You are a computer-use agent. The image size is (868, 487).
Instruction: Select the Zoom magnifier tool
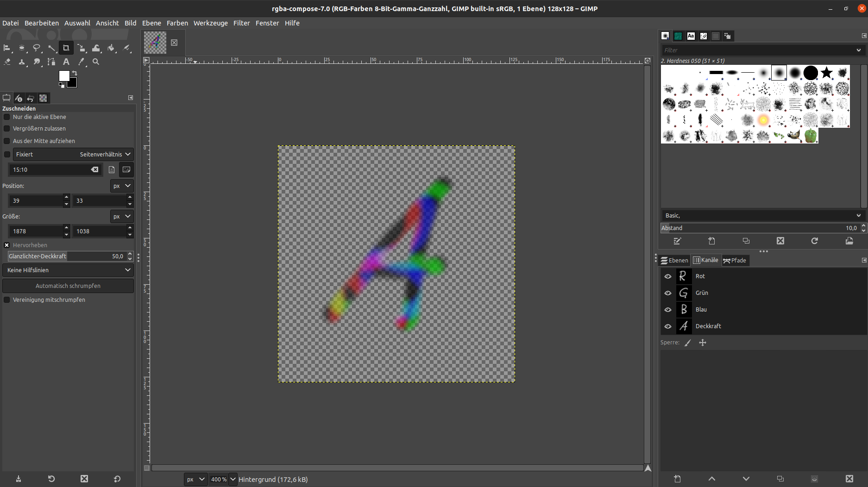coord(96,62)
